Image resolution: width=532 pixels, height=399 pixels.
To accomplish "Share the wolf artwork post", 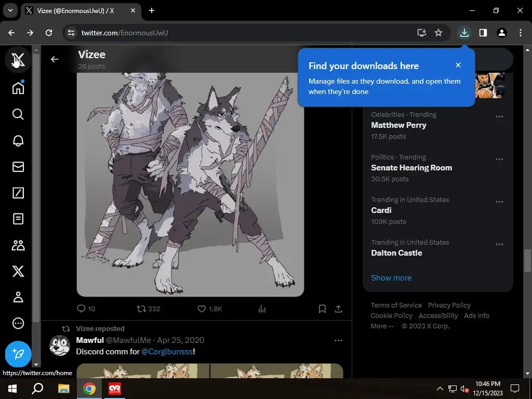I will pos(338,309).
